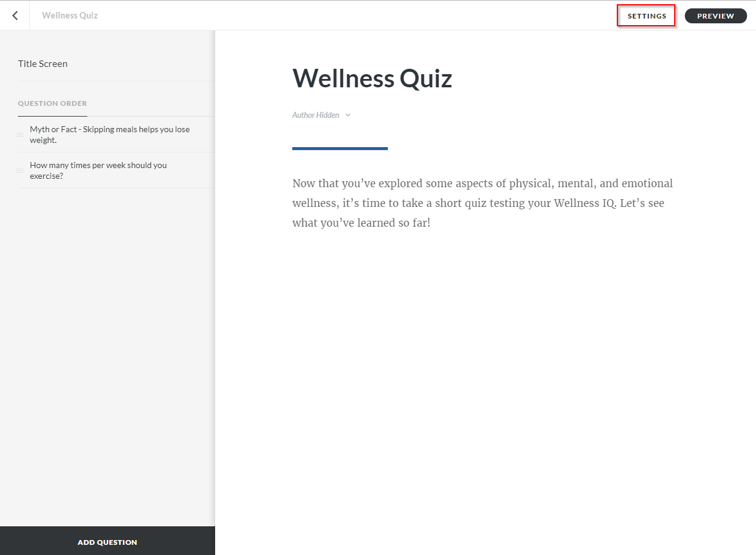Open the Author Hidden dropdown label

click(316, 115)
